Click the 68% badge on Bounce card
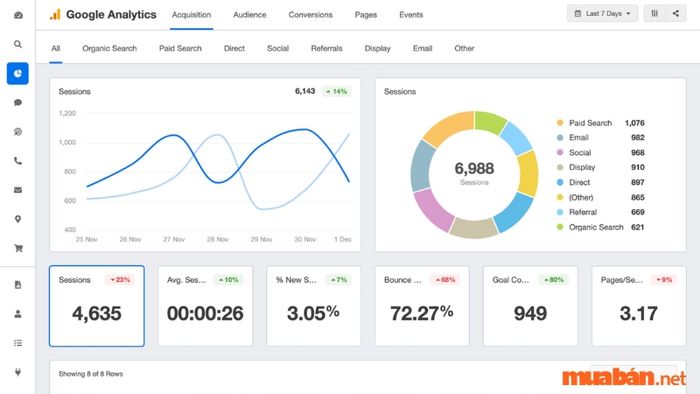The image size is (700, 394). click(445, 280)
